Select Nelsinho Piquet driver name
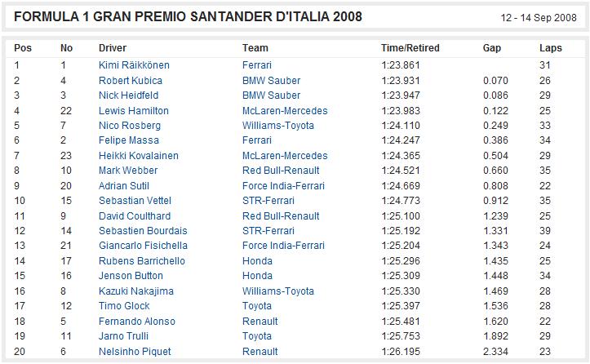590x364 pixels. click(x=135, y=352)
